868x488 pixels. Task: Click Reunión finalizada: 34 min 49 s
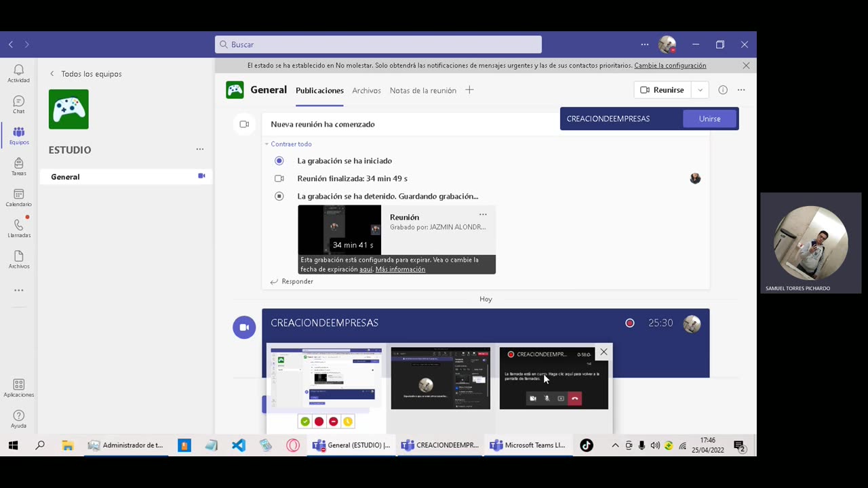[352, 178]
